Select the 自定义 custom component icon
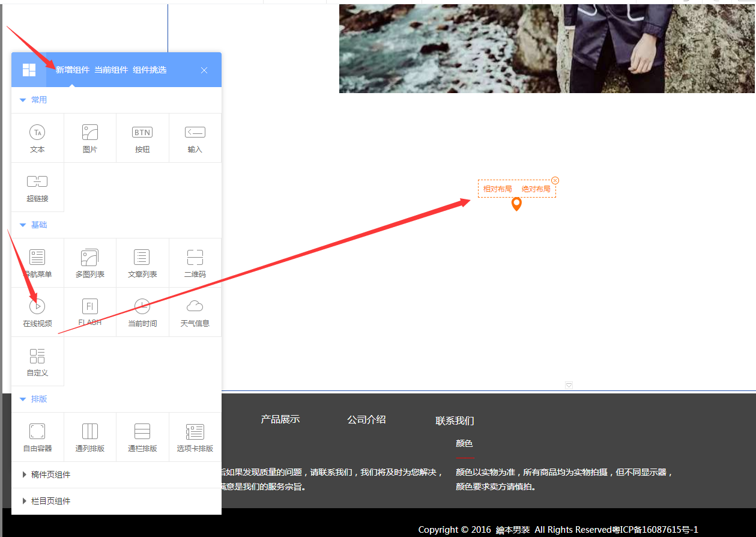The width and height of the screenshot is (756, 537). [x=37, y=356]
